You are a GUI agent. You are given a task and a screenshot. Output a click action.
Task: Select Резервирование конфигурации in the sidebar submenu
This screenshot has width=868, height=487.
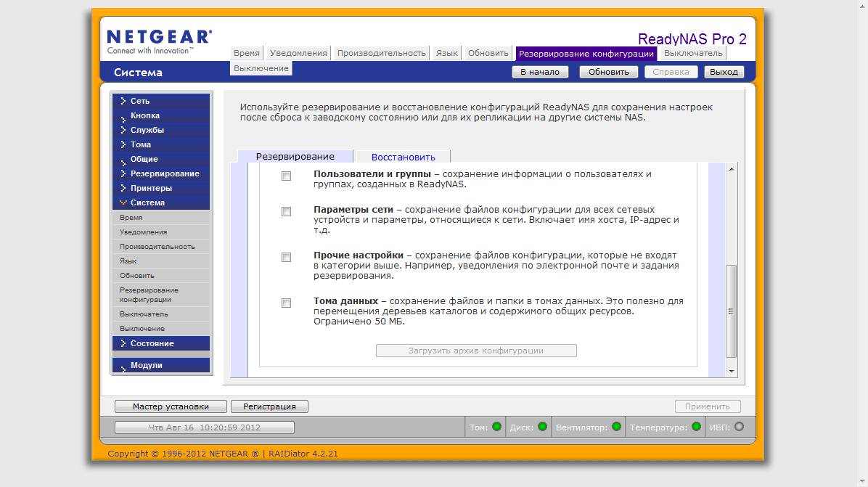[x=161, y=295]
